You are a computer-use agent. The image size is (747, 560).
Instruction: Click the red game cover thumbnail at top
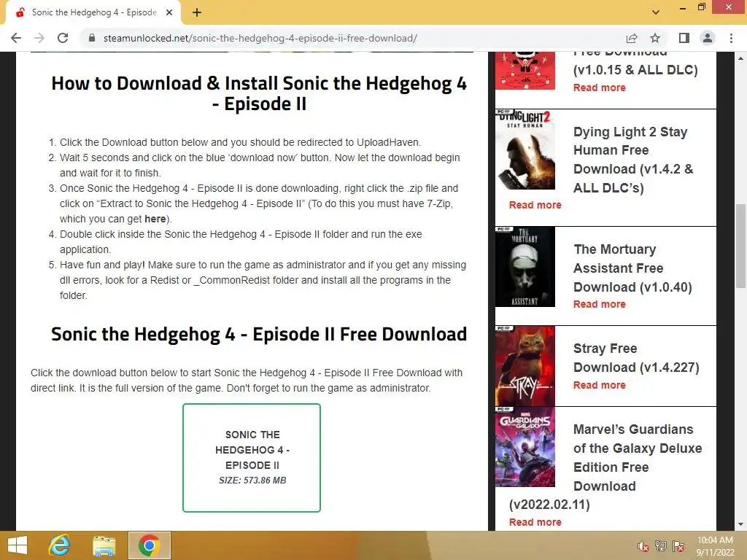point(525,71)
